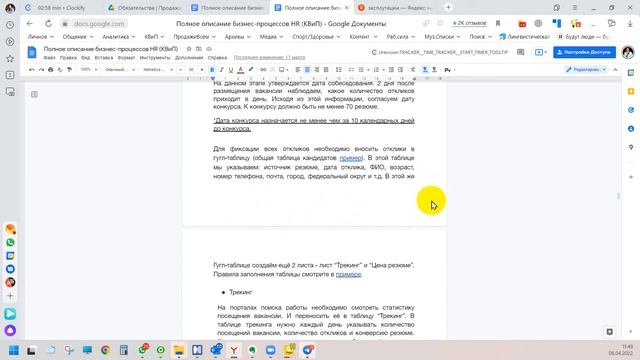Open the editing mode dropdown
This screenshot has height=360, width=640.
point(586,70)
